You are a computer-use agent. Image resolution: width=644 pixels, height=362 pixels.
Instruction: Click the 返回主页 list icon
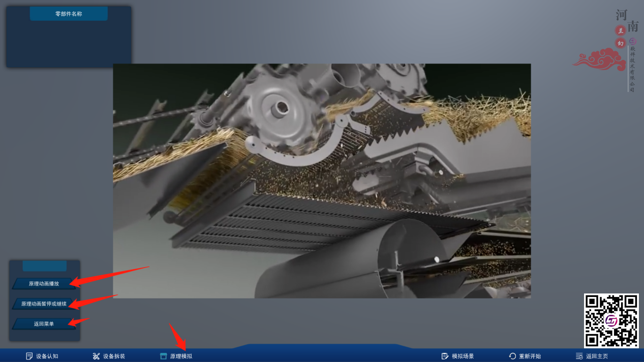pyautogui.click(x=579, y=356)
